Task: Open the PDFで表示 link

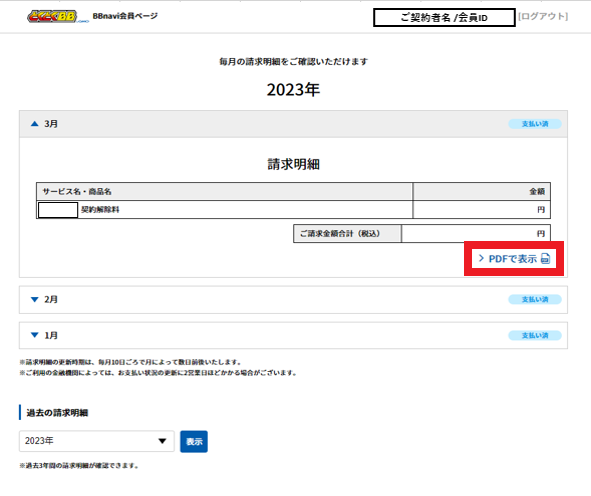Action: pyautogui.click(x=514, y=259)
